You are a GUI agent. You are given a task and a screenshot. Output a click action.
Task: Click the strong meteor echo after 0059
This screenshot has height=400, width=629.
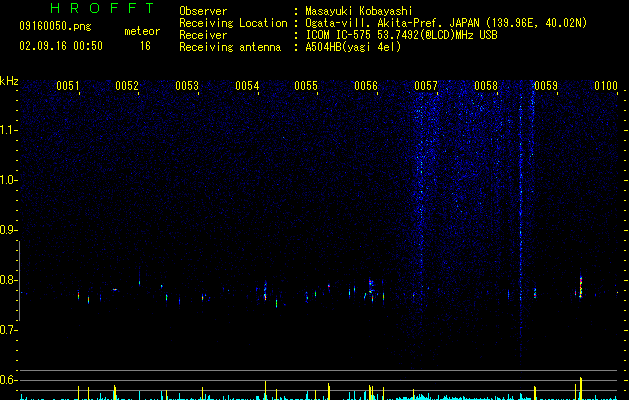coord(580,286)
